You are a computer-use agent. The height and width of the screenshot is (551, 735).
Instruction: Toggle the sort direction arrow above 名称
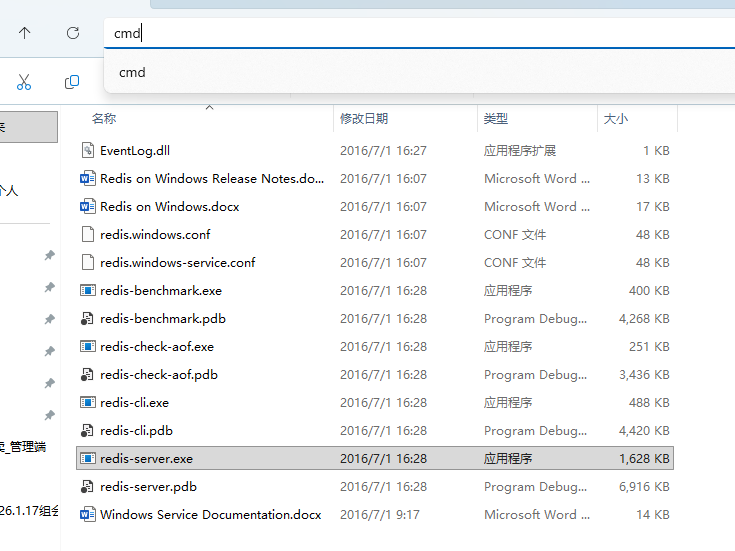coord(210,107)
